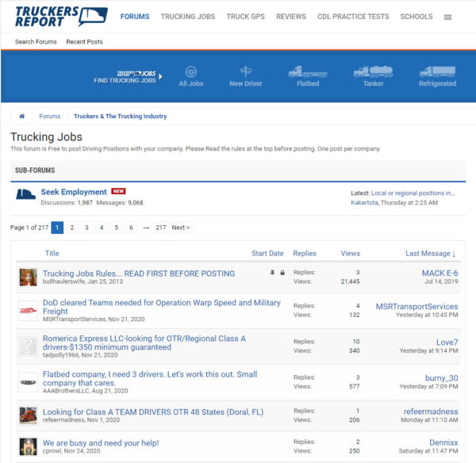The image size is (476, 463).
Task: Click the 'Page 1 of 217' page jump text
Action: point(29,228)
